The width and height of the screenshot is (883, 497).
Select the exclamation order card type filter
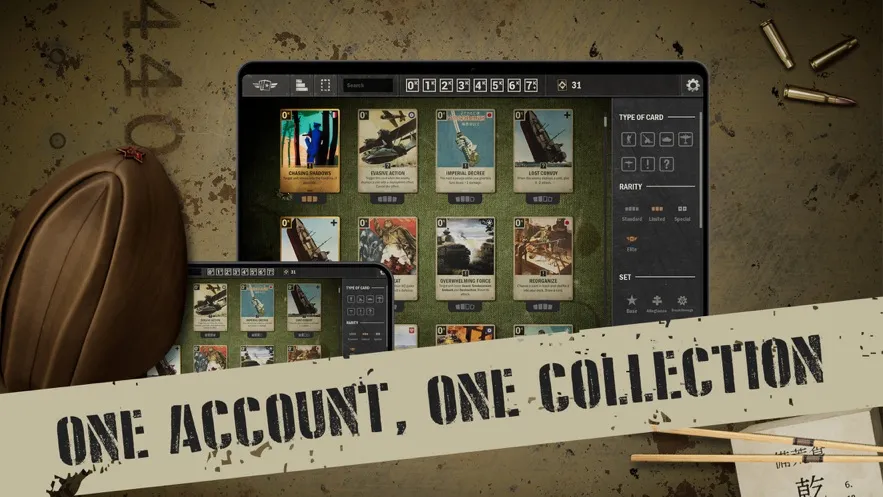point(648,164)
